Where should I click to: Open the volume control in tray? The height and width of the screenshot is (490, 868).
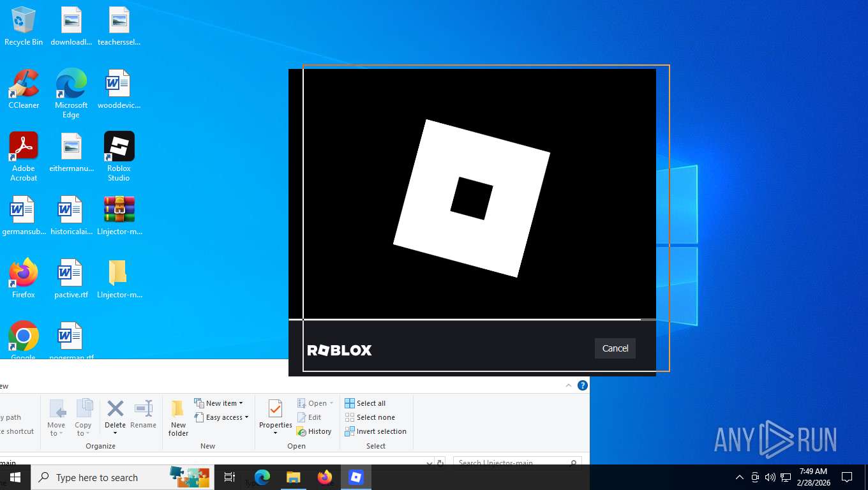pos(770,477)
